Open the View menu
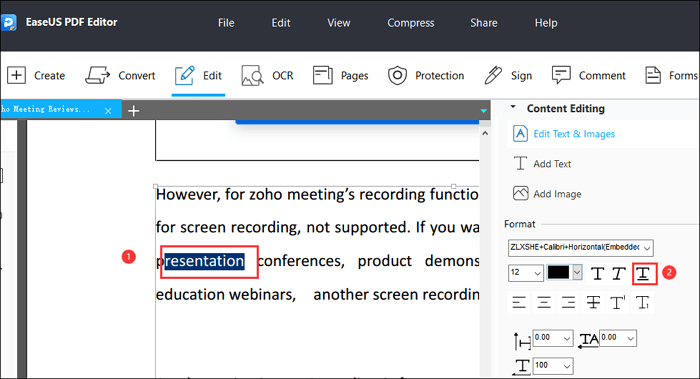The image size is (700, 379). coord(339,23)
